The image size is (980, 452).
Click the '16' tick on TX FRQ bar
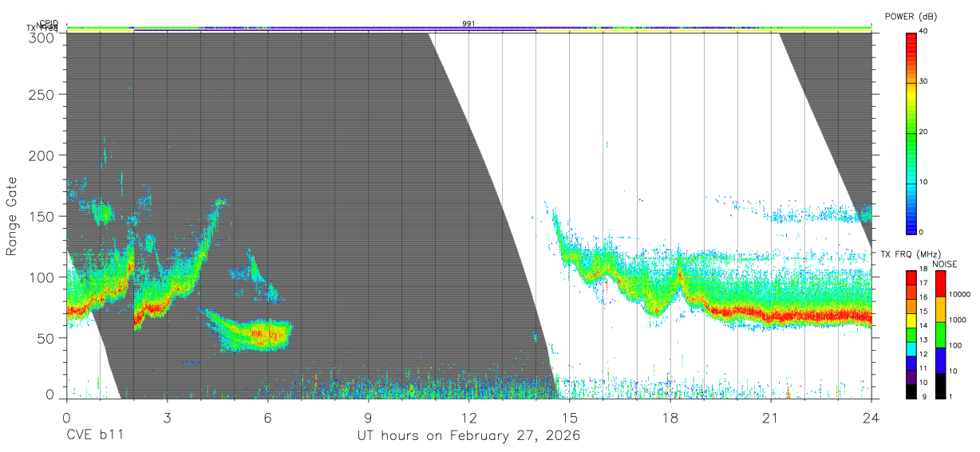[924, 297]
